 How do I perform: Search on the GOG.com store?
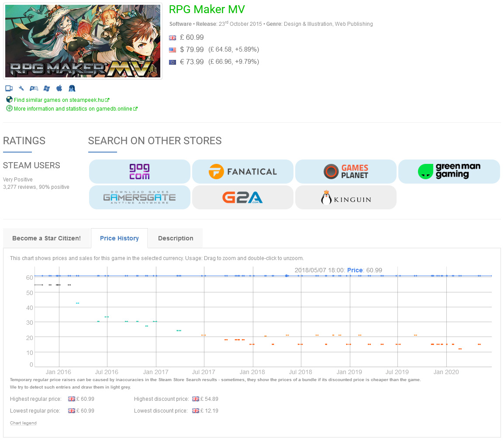pos(139,171)
